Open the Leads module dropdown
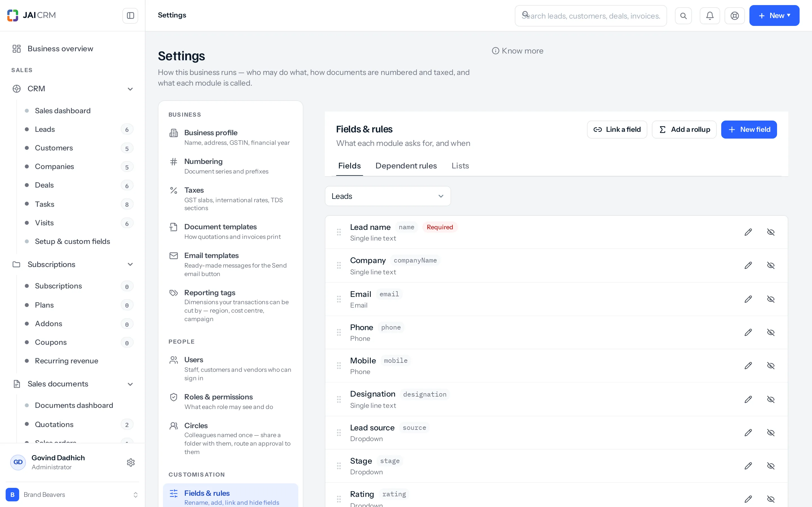Viewport: 812px width, 507px height. [388, 196]
